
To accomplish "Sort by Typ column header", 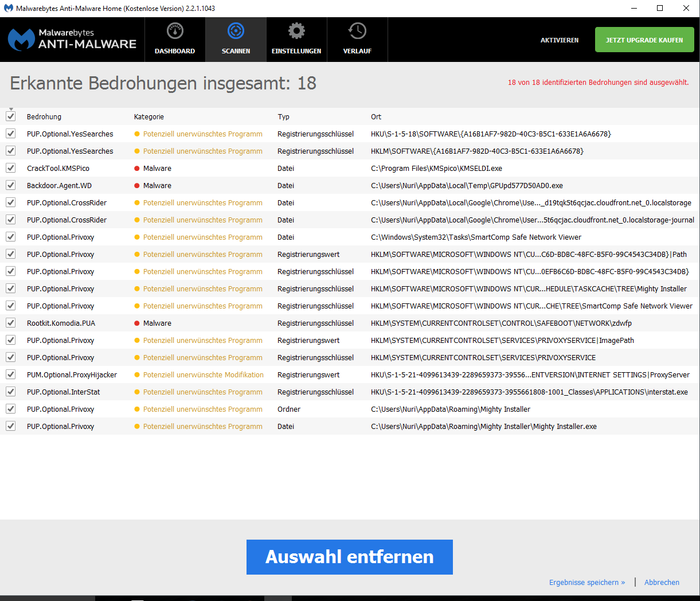I will [x=284, y=116].
